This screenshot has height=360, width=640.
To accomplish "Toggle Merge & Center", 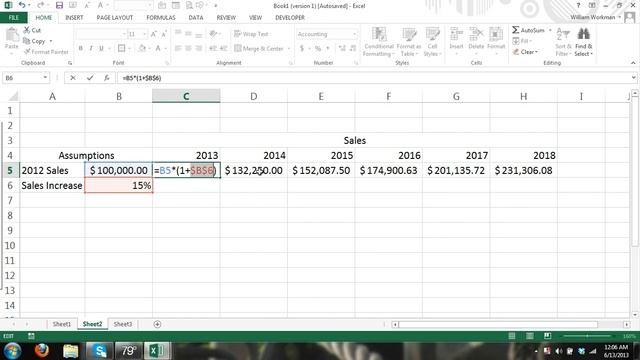I will [x=259, y=49].
